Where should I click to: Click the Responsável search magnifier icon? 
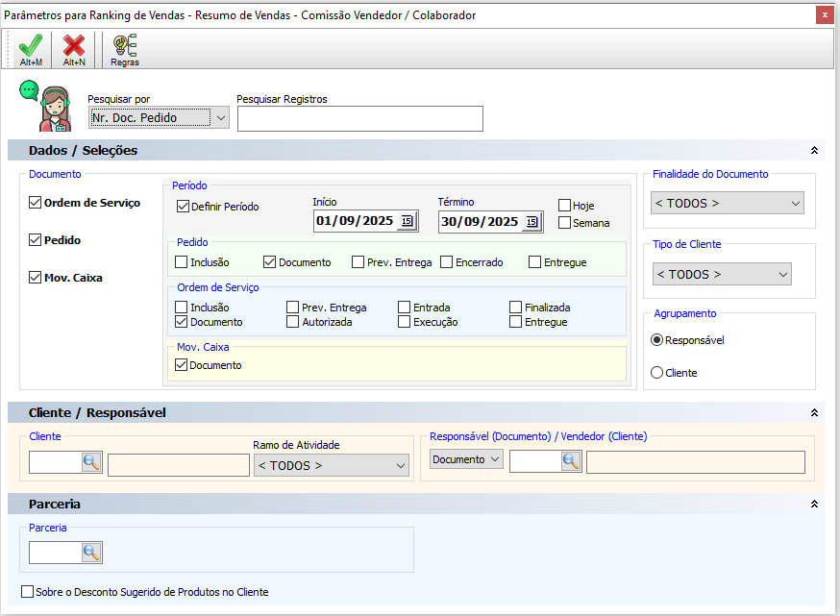(571, 460)
